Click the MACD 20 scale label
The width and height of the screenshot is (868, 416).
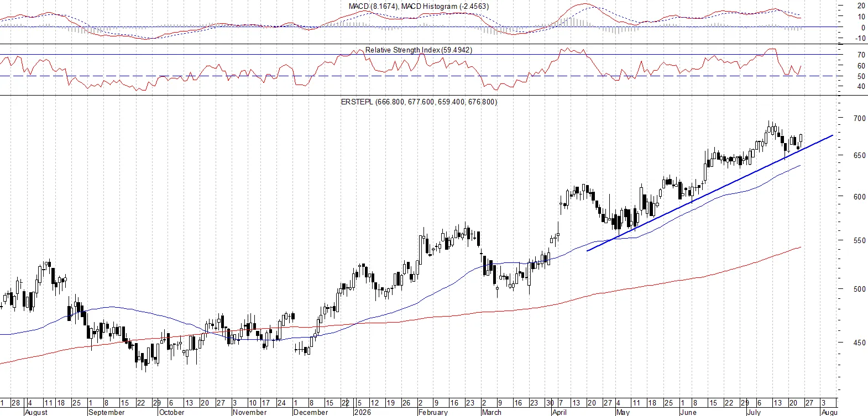click(x=861, y=6)
